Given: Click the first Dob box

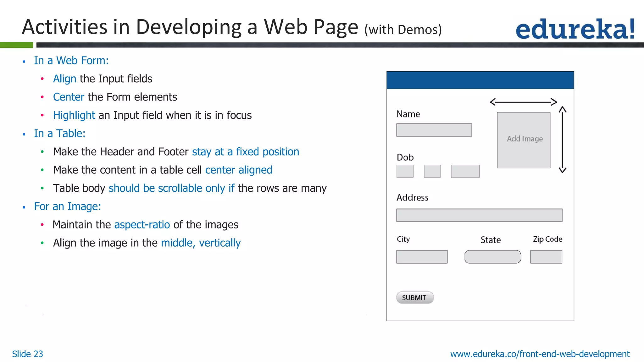Looking at the screenshot, I should 405,171.
